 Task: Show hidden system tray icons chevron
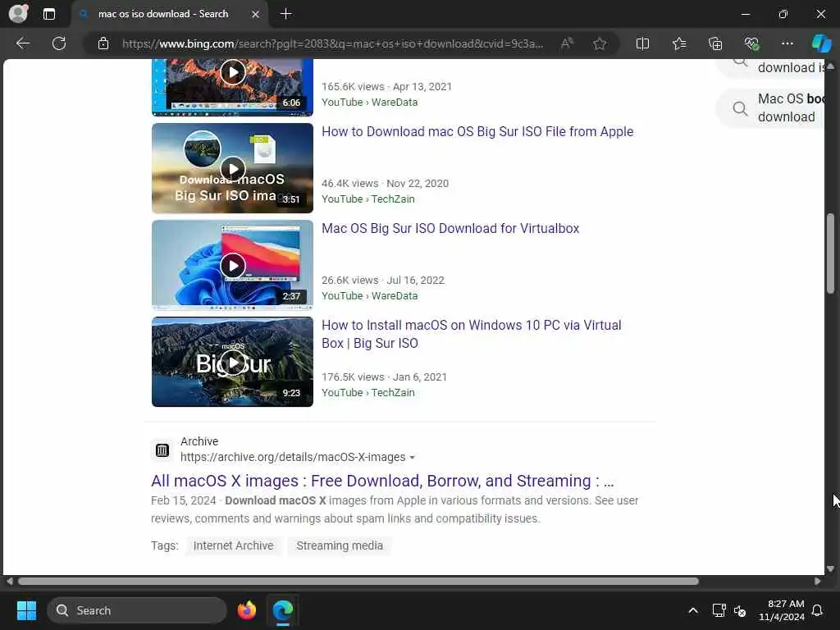pyautogui.click(x=692, y=610)
